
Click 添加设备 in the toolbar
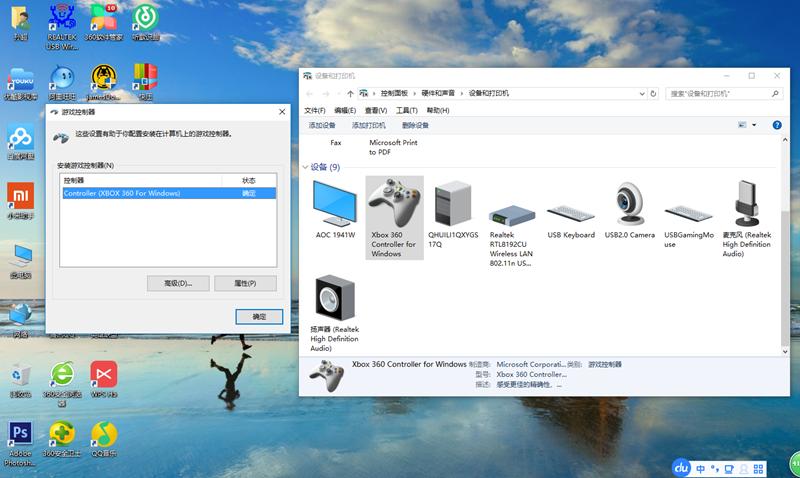[322, 125]
